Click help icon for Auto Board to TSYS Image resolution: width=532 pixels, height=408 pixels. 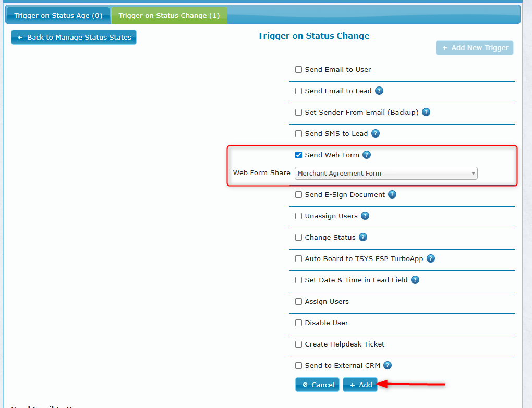[431, 258]
